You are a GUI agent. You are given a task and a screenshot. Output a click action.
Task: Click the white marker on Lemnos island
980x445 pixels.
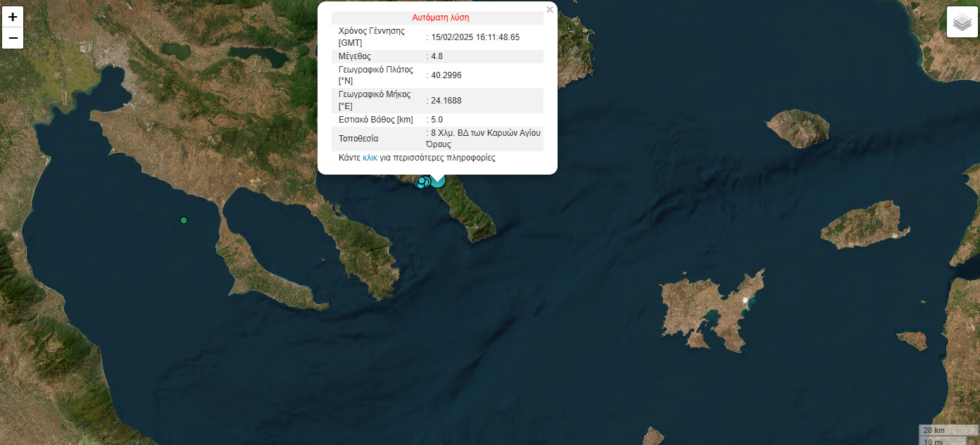[745, 301]
